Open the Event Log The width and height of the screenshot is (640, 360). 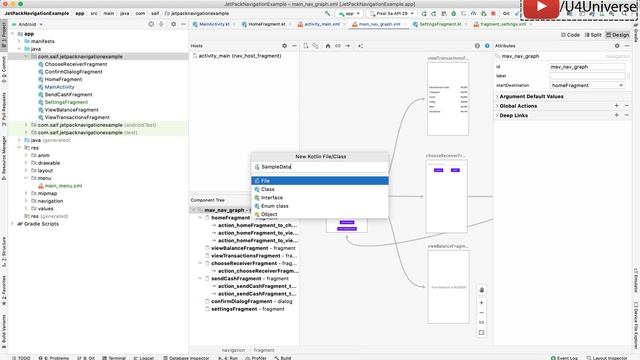[564, 358]
